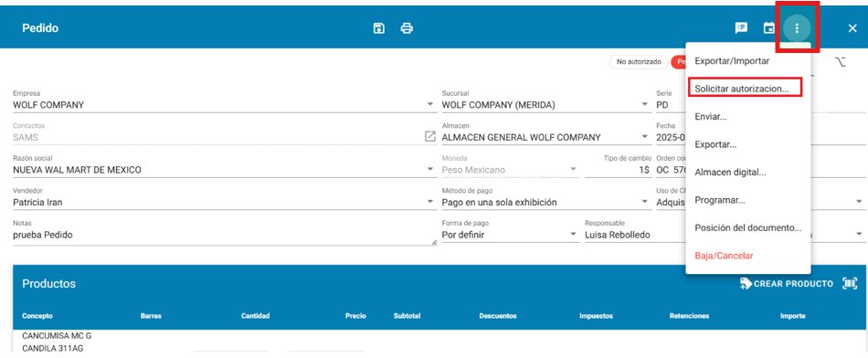Click the CREAR PRODUCTO button
This screenshot has height=358, width=868.
pyautogui.click(x=787, y=283)
